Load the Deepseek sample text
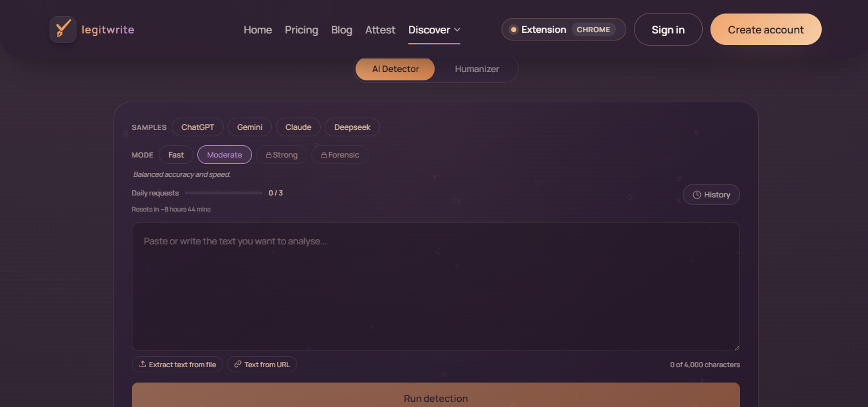 click(x=352, y=127)
